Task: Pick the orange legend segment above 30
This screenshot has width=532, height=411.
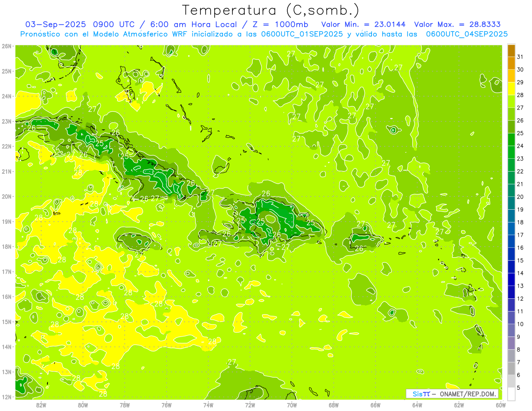Action: (511, 63)
